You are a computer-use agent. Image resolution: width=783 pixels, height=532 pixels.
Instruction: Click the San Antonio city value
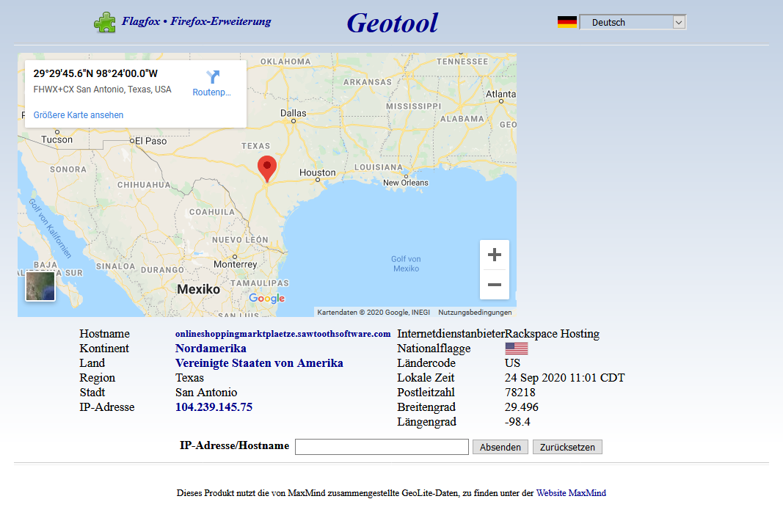[206, 393]
